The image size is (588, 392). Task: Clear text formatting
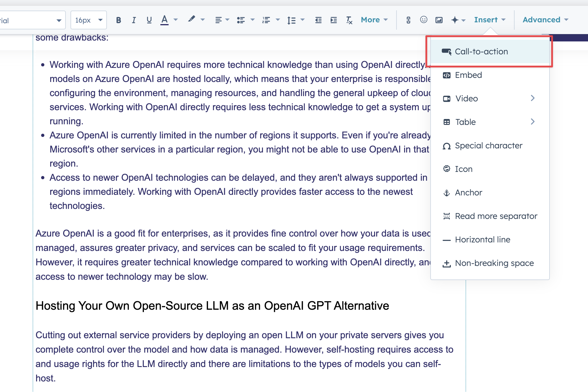coord(349,20)
